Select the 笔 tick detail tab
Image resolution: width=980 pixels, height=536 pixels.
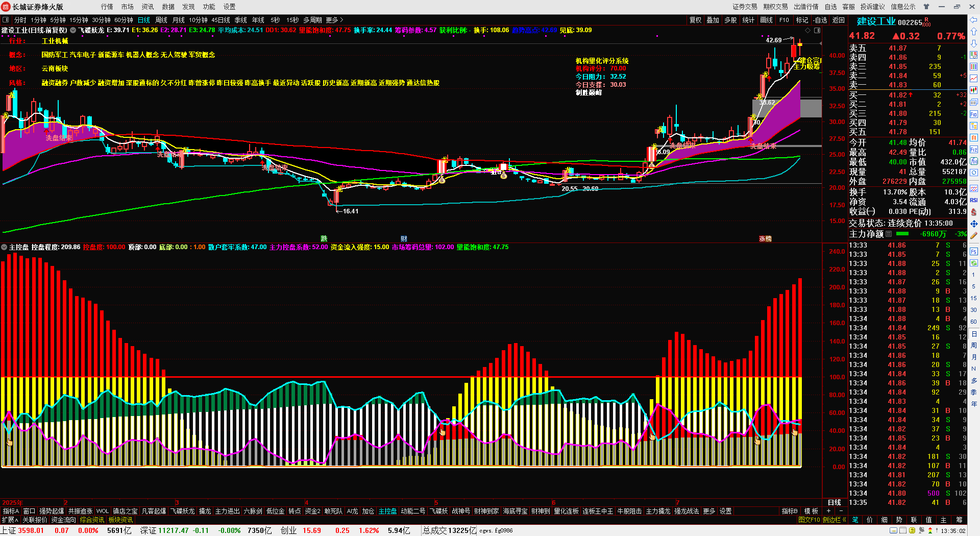click(x=855, y=520)
